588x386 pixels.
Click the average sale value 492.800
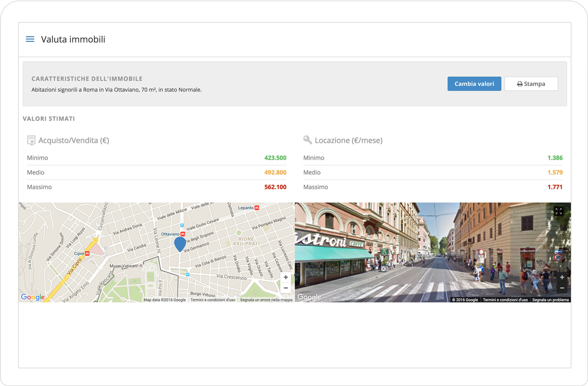click(x=275, y=172)
